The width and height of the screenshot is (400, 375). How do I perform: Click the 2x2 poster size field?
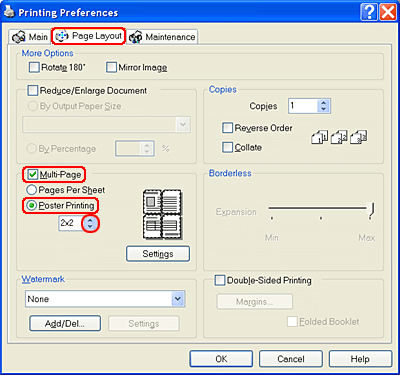(71, 223)
